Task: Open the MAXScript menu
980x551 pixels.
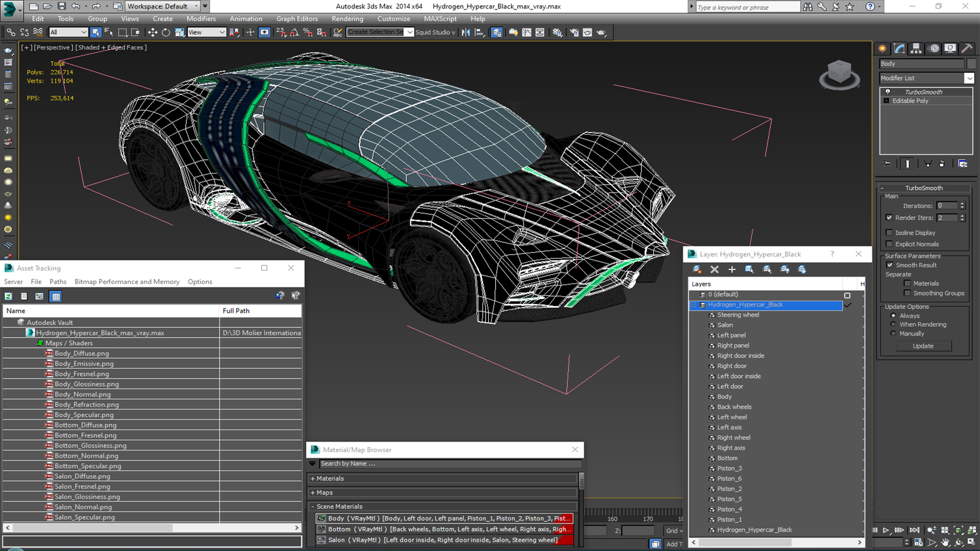Action: tap(440, 19)
